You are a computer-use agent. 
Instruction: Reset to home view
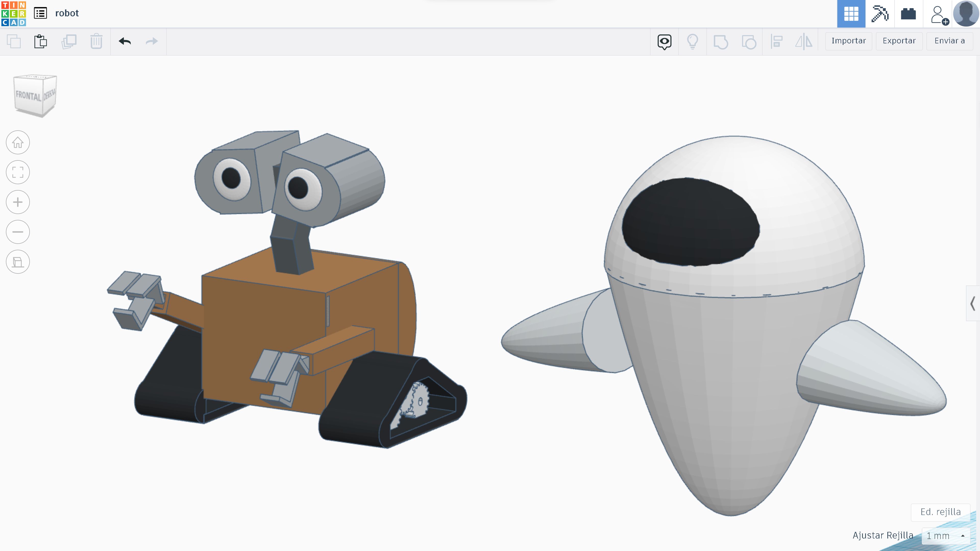pyautogui.click(x=18, y=143)
